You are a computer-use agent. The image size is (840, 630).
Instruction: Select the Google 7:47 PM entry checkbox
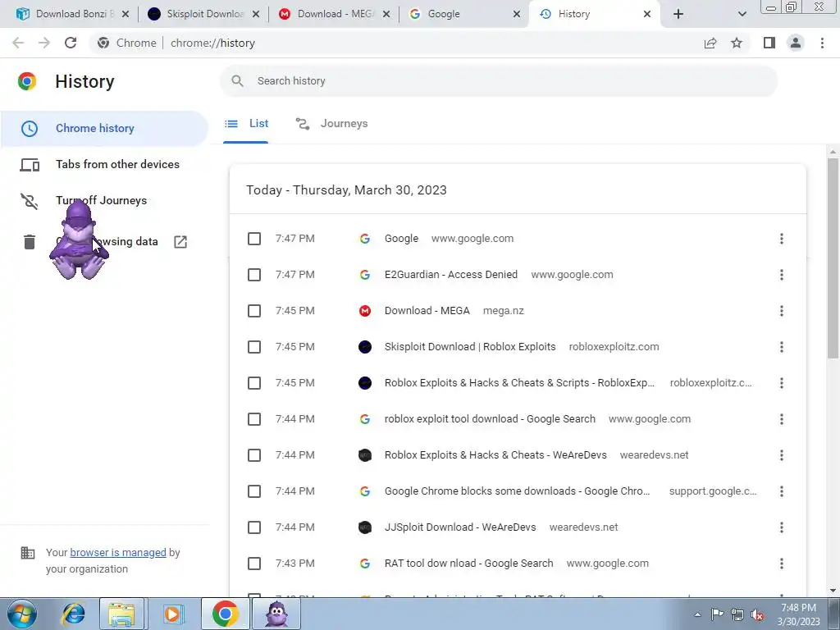pyautogui.click(x=254, y=239)
